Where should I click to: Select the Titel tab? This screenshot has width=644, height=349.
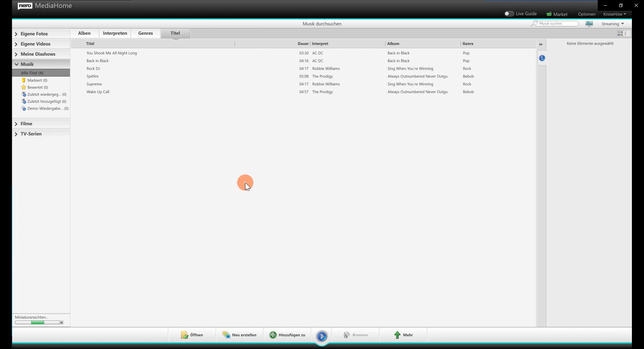point(175,33)
